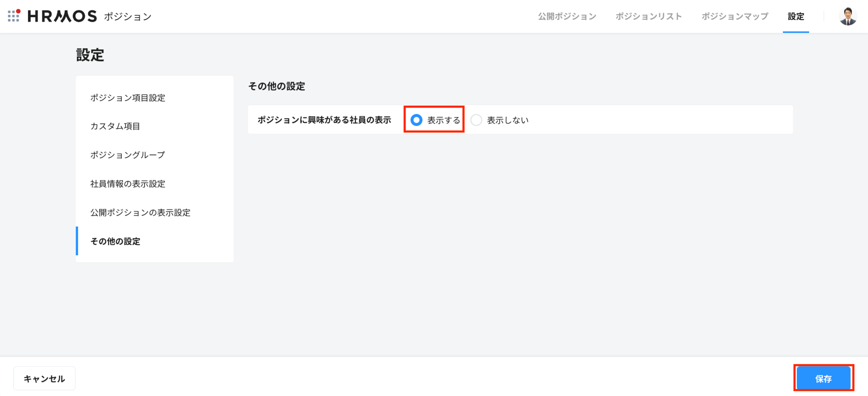Image resolution: width=868 pixels, height=396 pixels.
Task: Open the app launcher grid icon
Action: click(x=13, y=16)
